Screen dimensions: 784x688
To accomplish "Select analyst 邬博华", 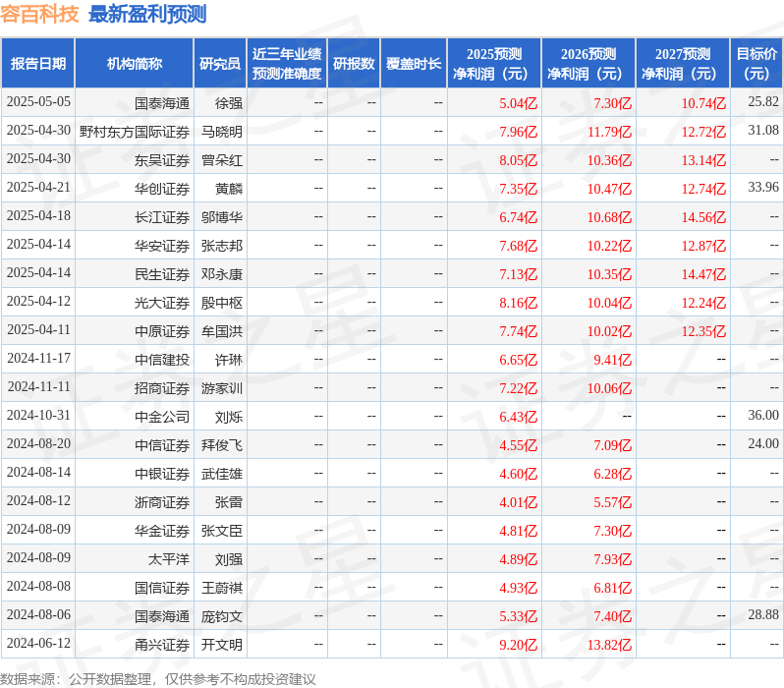I will (x=222, y=217).
